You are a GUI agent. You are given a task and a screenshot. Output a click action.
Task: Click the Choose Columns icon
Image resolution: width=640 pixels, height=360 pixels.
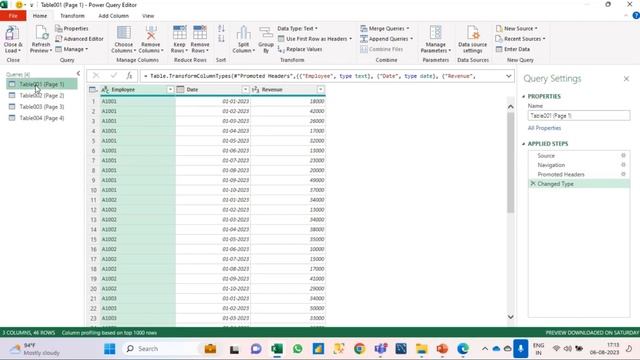(124, 33)
